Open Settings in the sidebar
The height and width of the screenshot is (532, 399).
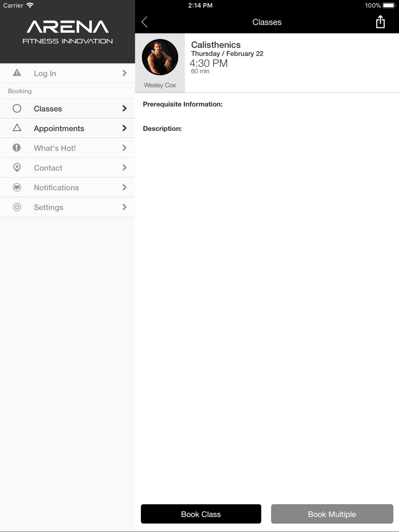tap(67, 207)
